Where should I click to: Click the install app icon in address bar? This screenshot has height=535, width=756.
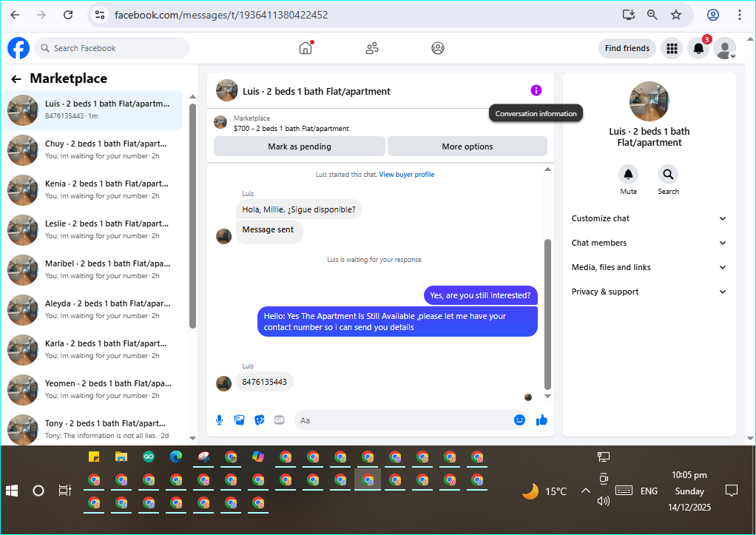628,15
